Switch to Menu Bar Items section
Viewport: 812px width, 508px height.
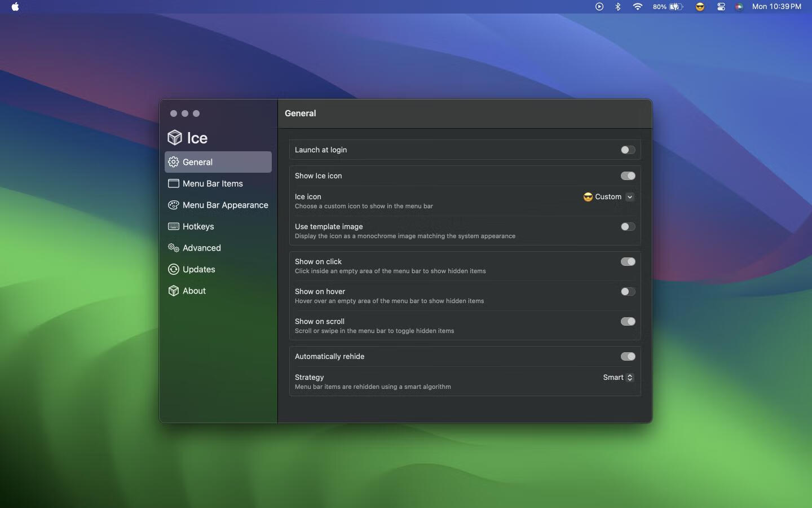(x=218, y=183)
